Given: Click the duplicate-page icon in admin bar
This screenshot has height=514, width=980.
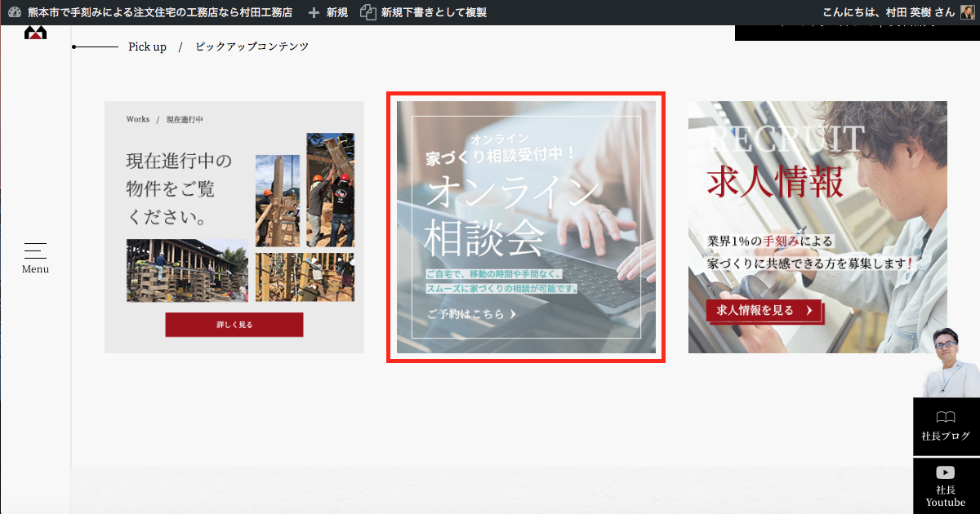Looking at the screenshot, I should pyautogui.click(x=368, y=12).
